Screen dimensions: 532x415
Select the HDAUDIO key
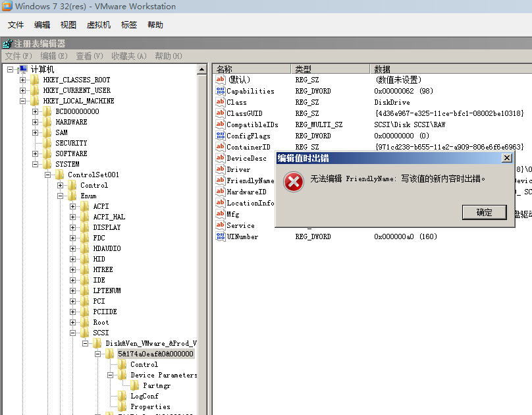[x=107, y=248]
